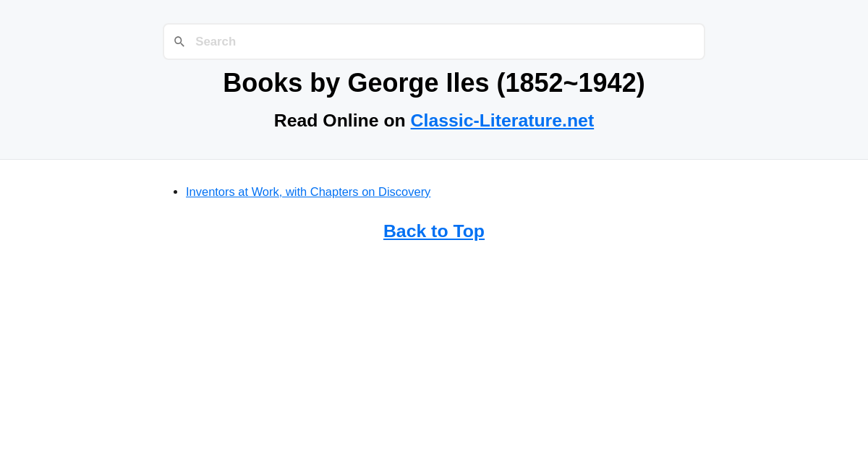
Task: Click the bullet beside the book entry
Action: point(174,191)
